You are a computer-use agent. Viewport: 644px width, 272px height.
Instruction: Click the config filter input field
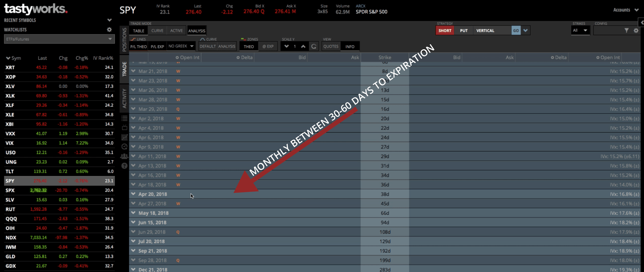coord(609,31)
